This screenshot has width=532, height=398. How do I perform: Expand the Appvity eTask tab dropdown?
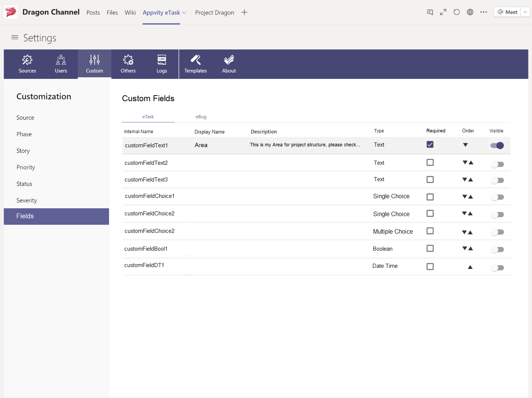click(x=185, y=13)
